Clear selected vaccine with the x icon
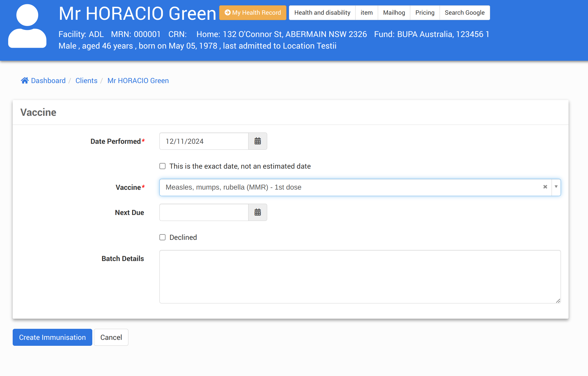Image resolution: width=588 pixels, height=376 pixels. click(x=545, y=187)
